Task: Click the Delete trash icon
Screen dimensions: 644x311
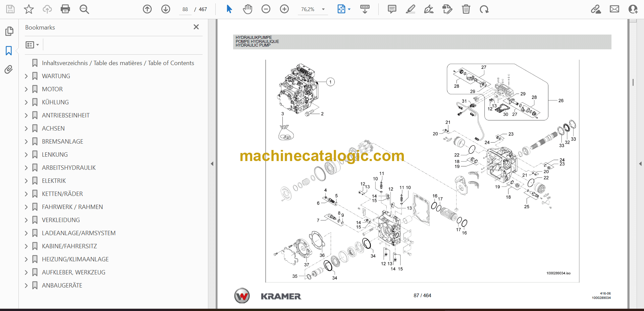Action: [x=466, y=9]
